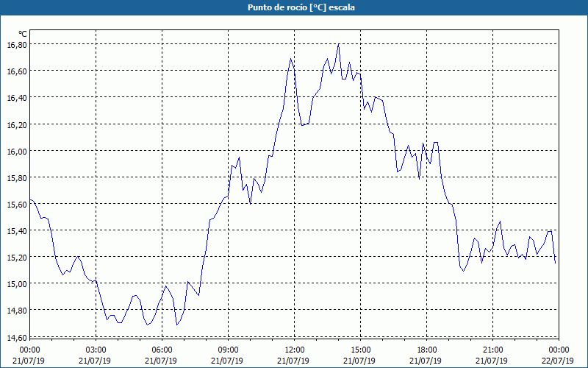The height and width of the screenshot is (368, 588).
Task: Click the 12:00 time label
Action: click(295, 350)
